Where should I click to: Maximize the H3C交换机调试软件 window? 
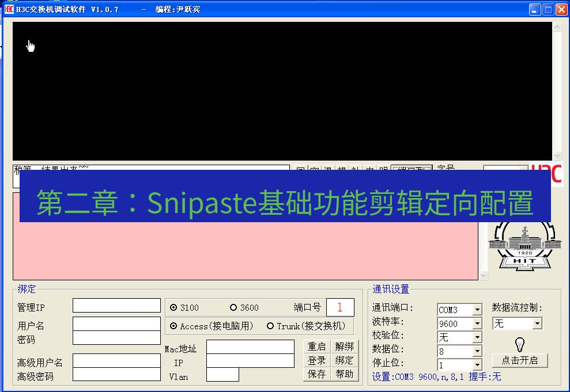(x=548, y=9)
